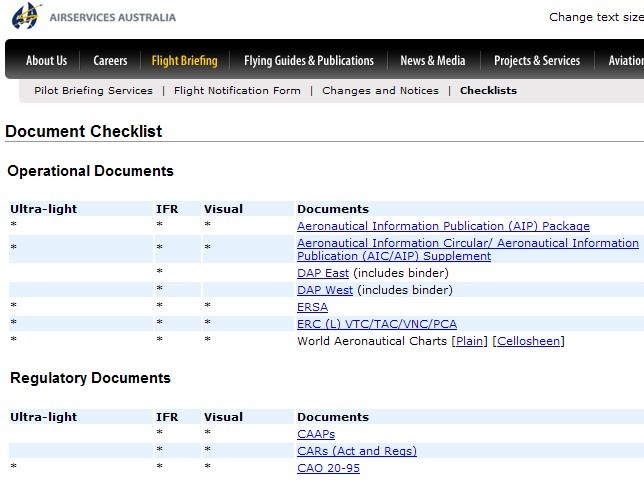Click the Airservices Australia logo
644x489 pixels.
tap(94, 16)
